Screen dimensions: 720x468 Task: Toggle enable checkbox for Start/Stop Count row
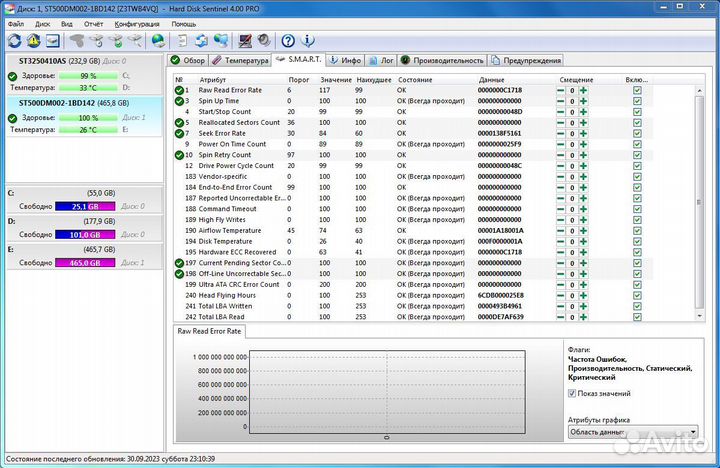pyautogui.click(x=637, y=112)
